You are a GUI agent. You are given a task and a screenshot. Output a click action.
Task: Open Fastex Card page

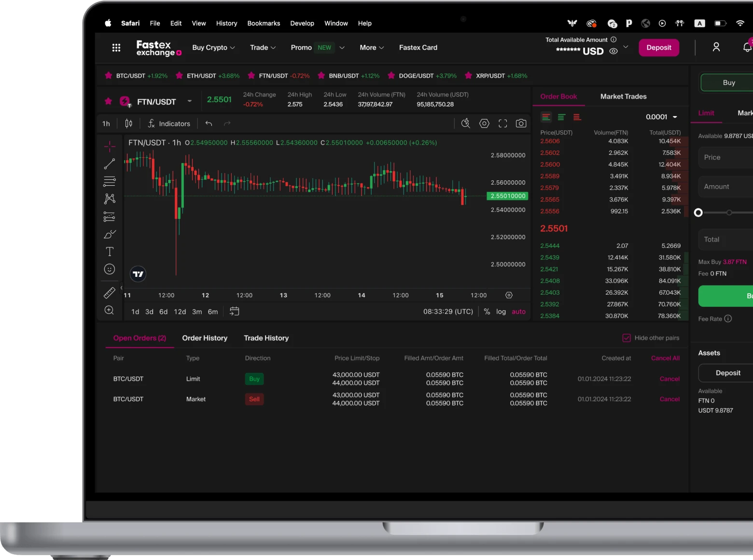pos(418,48)
